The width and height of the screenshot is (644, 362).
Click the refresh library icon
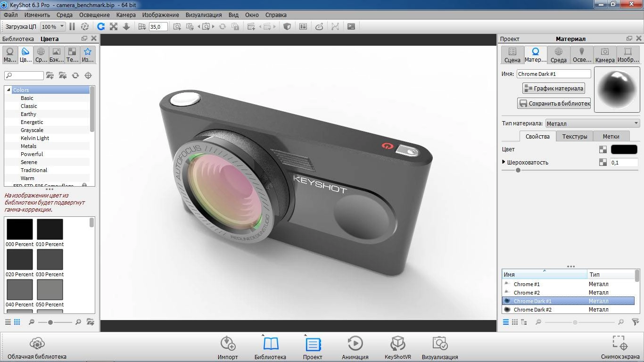[x=75, y=75]
